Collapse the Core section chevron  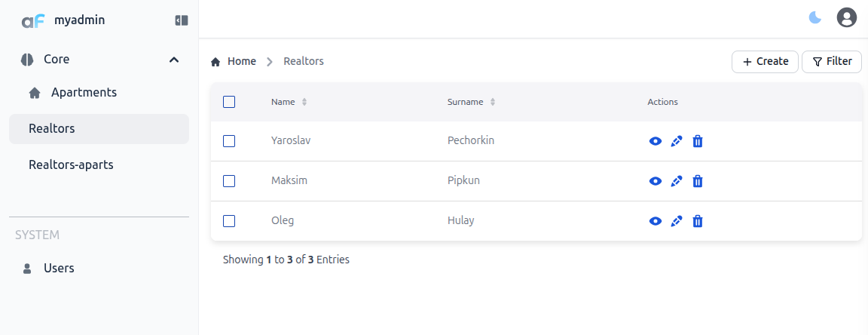[x=174, y=60]
